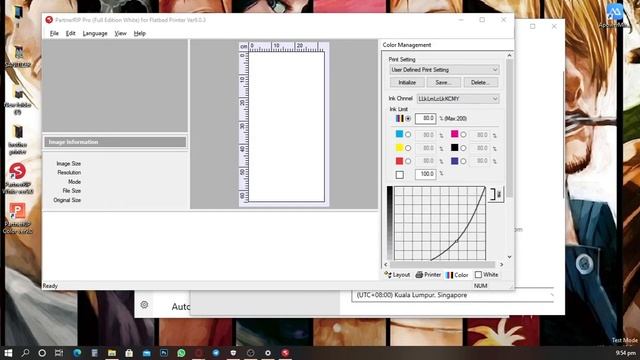The image size is (640, 360).
Task: Click the Apowersoft icon at top-right of desktop
Action: pos(614,16)
